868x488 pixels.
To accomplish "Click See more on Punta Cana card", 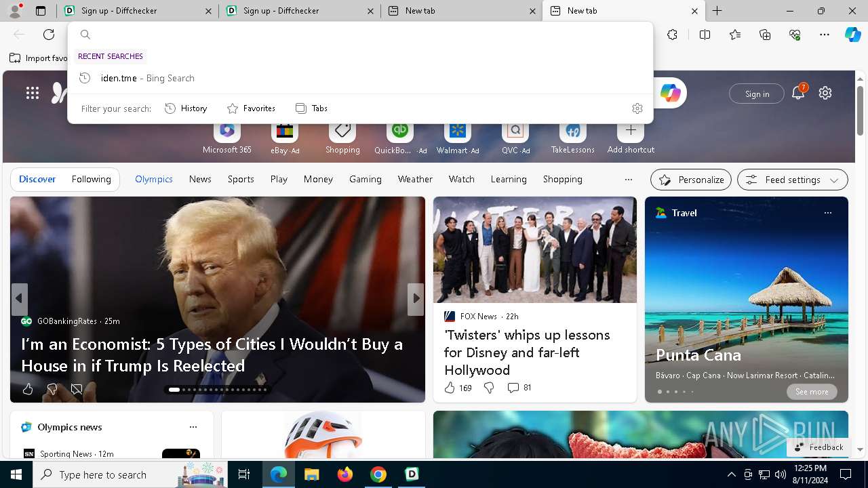I will (x=812, y=392).
